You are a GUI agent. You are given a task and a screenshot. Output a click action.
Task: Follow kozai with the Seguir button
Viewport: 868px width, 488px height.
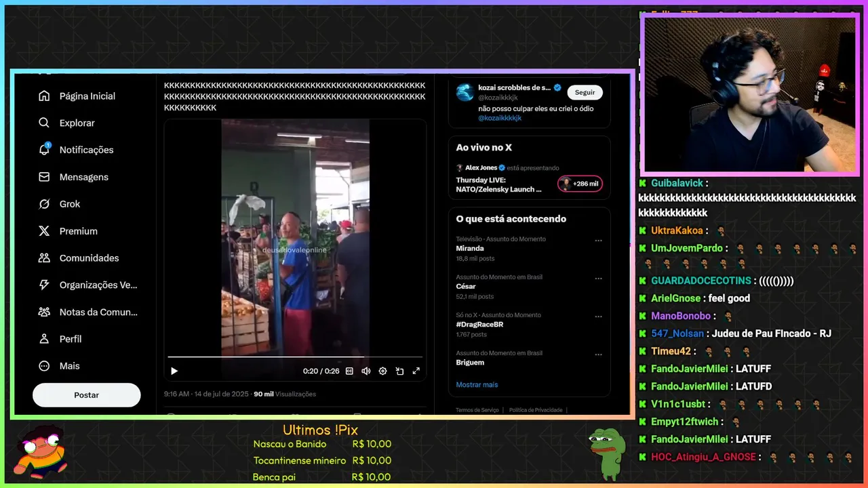click(x=585, y=92)
